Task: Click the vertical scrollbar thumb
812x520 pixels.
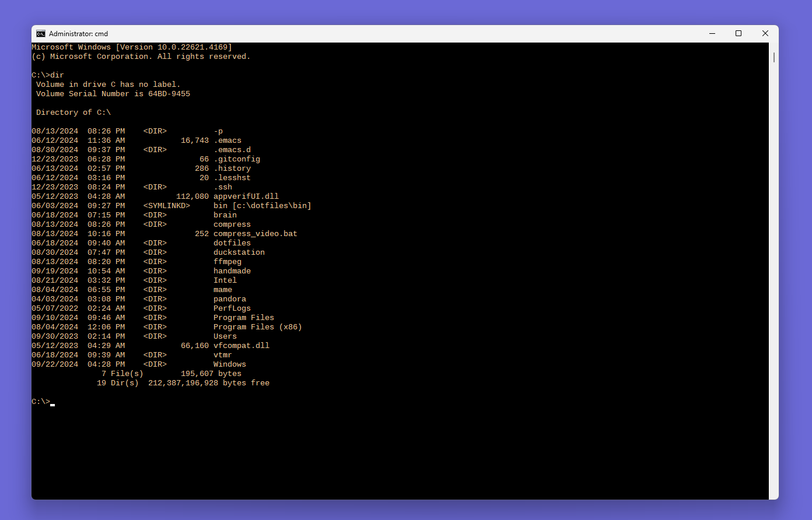Action: [774, 58]
